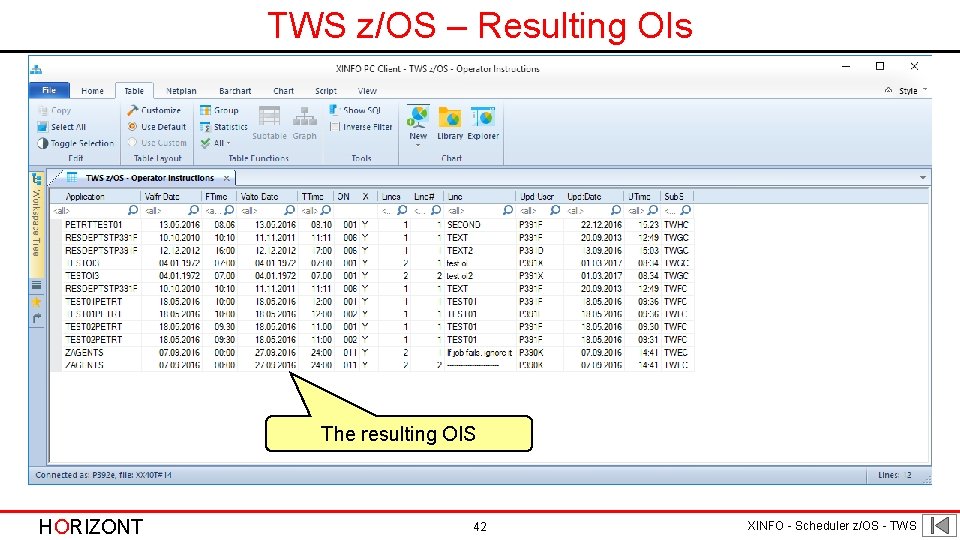Screen dimensions: 960x540
Task: Collapse the ribbon with the caret icon
Action: pyautogui.click(x=888, y=90)
